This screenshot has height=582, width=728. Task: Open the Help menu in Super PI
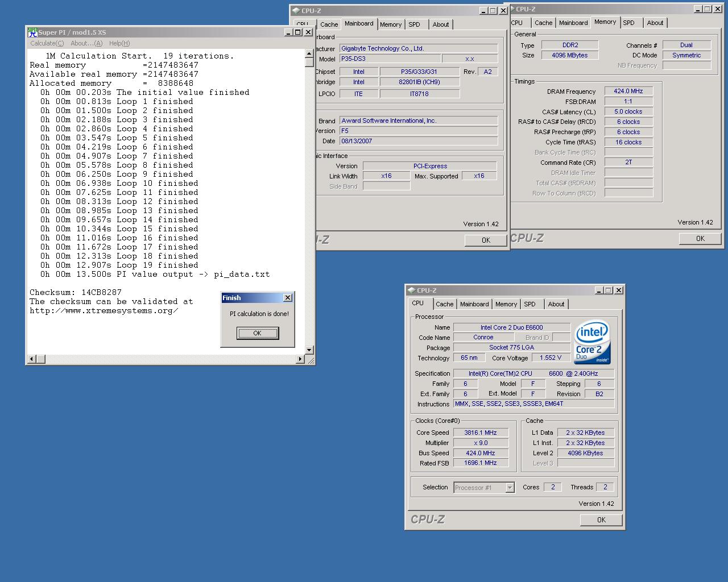click(119, 43)
